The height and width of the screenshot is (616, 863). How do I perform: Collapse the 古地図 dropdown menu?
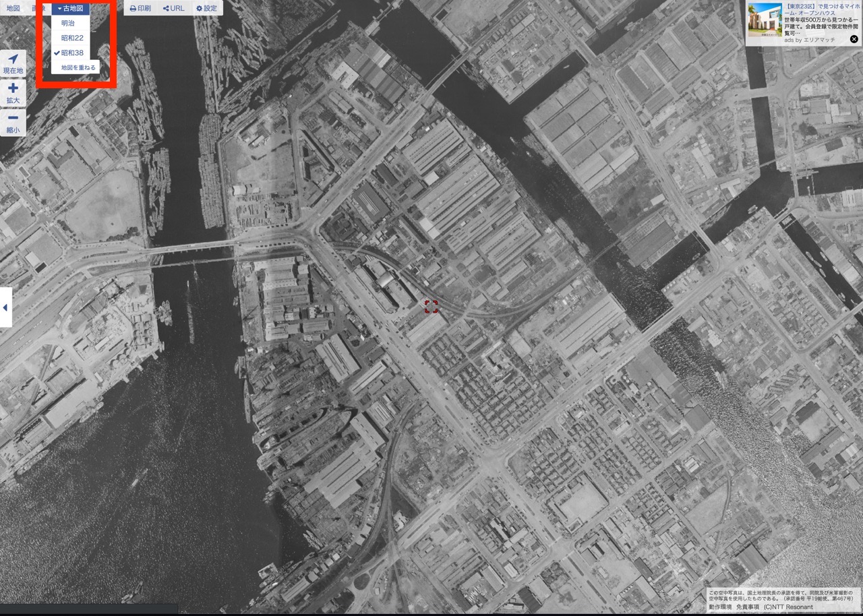coord(70,8)
